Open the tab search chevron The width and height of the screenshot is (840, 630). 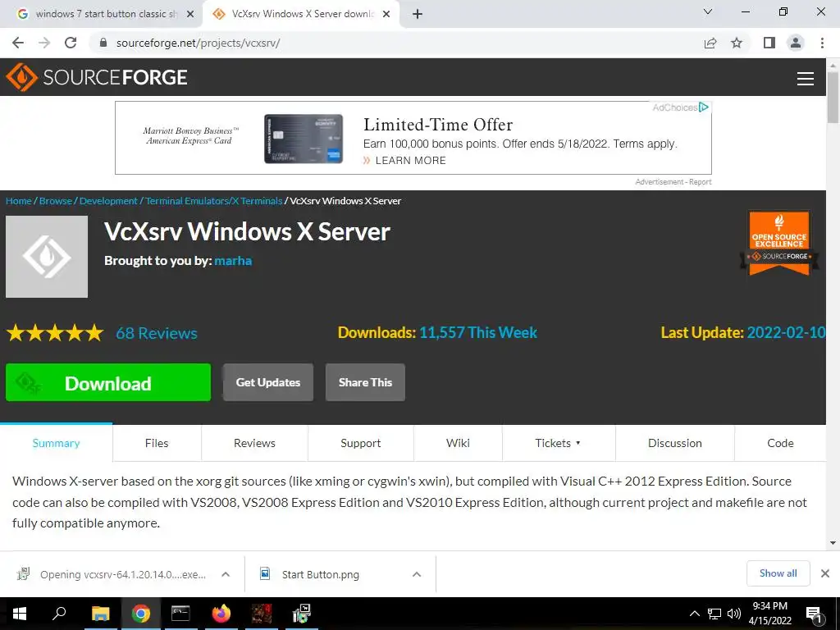pos(708,11)
